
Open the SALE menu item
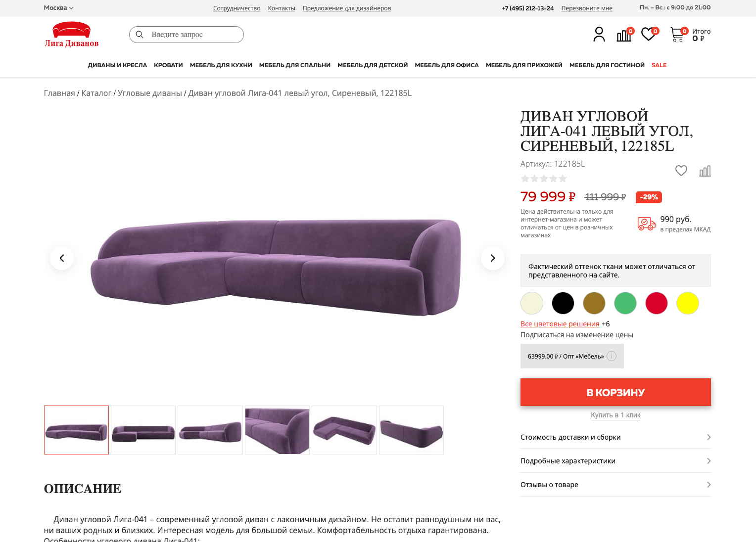(659, 65)
